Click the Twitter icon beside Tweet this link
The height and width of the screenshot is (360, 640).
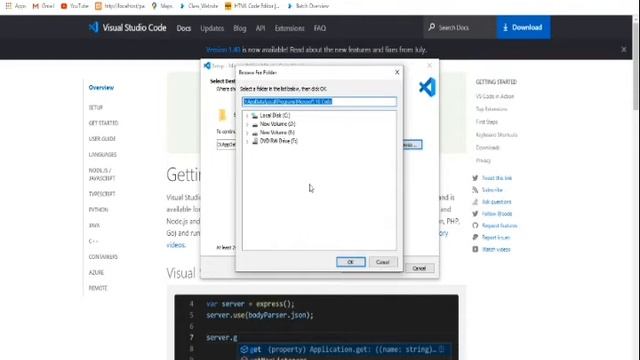pyautogui.click(x=475, y=178)
